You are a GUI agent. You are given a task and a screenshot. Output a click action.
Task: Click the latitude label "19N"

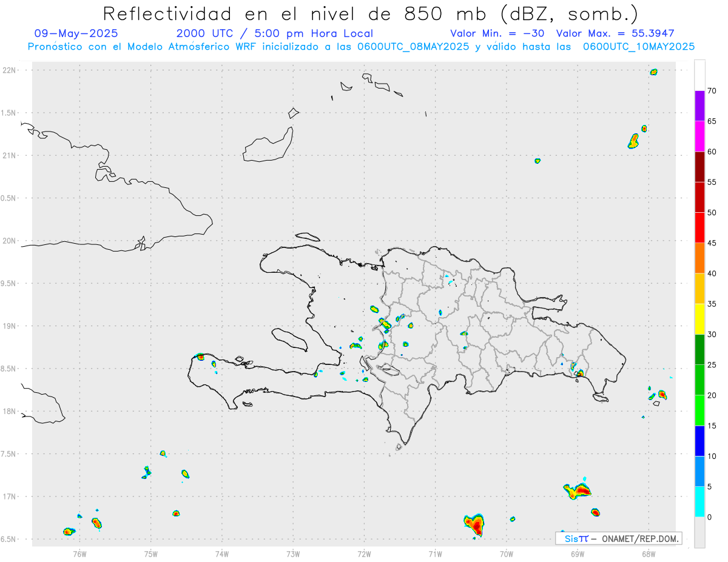pos(9,326)
